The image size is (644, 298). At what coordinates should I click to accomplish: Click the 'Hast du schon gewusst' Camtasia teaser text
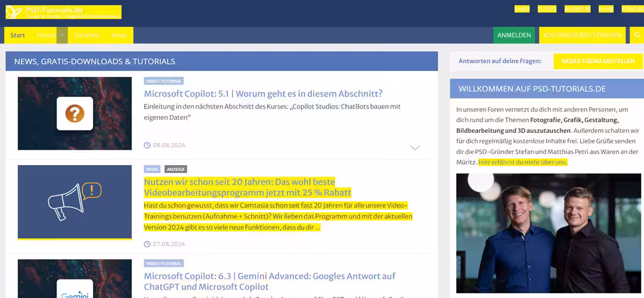(x=278, y=216)
